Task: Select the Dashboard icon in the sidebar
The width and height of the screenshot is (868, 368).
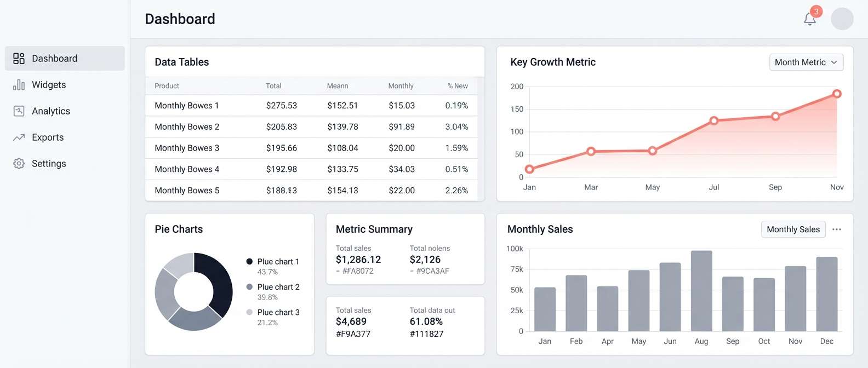Action: 19,58
